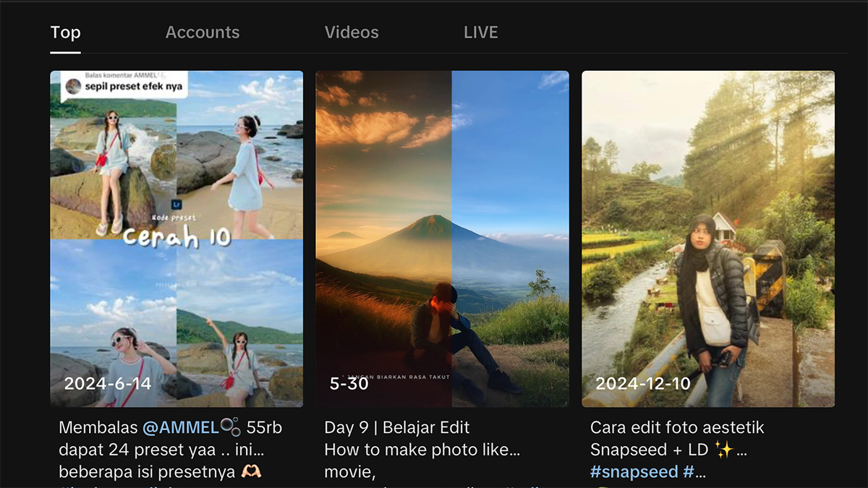Click the 'Cara edit foto aestetik' caption

point(677,427)
